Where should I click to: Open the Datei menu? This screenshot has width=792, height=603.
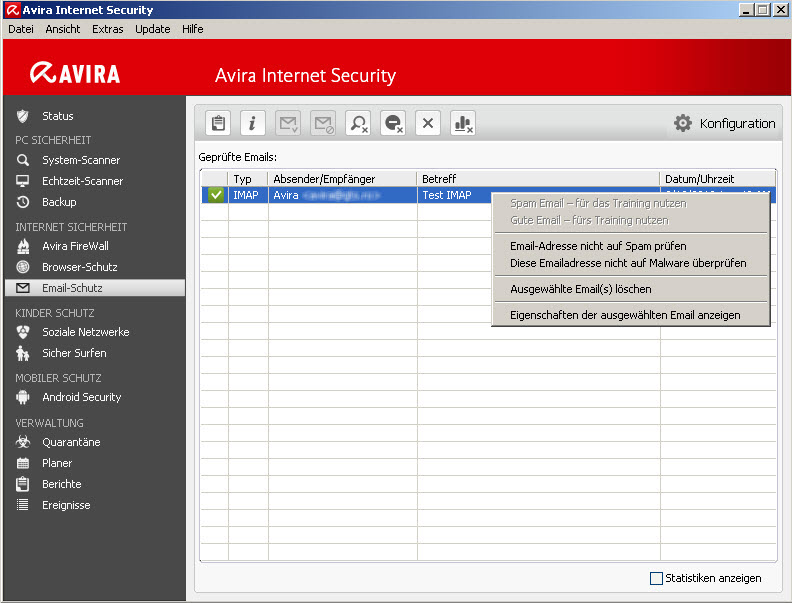click(x=21, y=29)
